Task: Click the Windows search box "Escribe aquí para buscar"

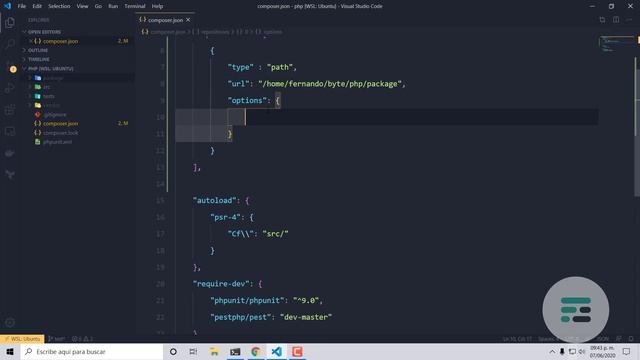Action: 92,351
